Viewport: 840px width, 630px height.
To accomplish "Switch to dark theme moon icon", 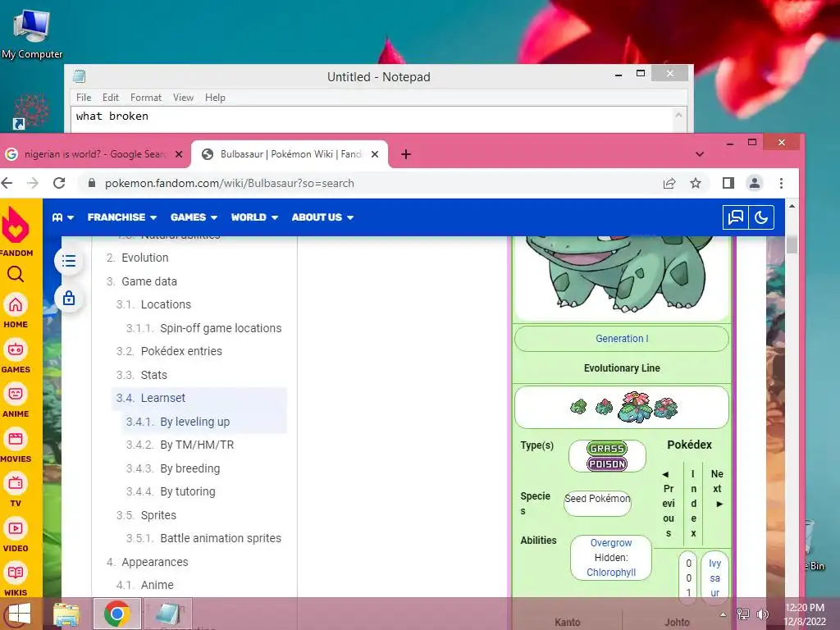I will tap(761, 217).
